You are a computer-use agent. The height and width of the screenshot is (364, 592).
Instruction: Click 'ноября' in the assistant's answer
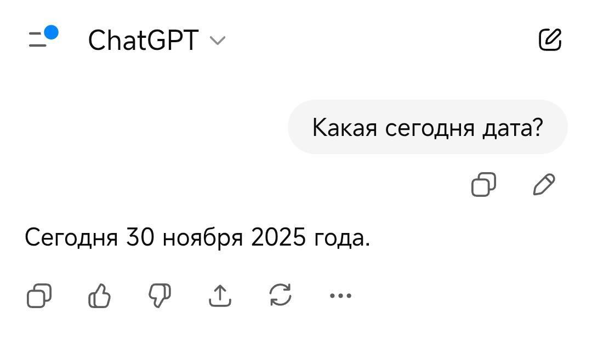click(x=203, y=238)
